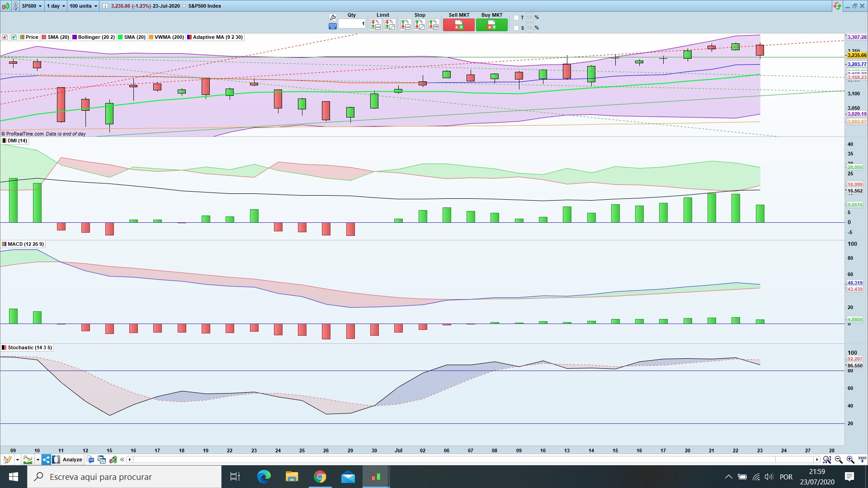
Task: Click the drawing pencil tool icon
Action: coord(7,460)
